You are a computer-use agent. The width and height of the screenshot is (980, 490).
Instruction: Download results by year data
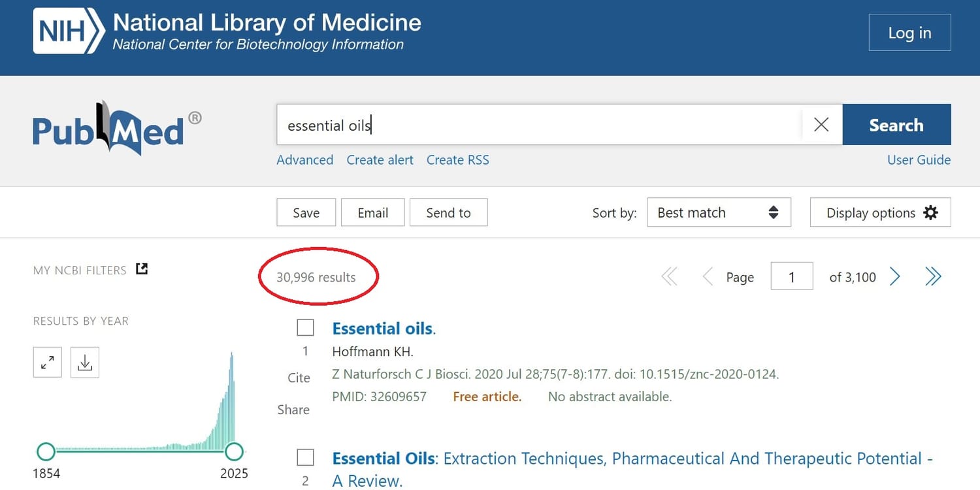(85, 363)
